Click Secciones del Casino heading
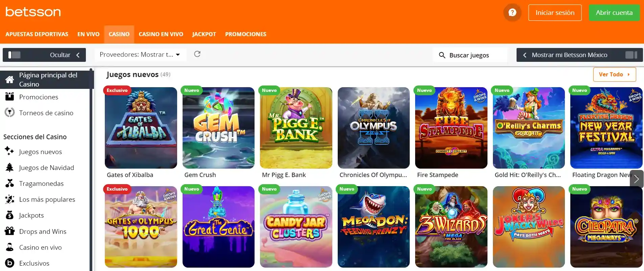Screen dimensions: 644x271 click(35, 137)
